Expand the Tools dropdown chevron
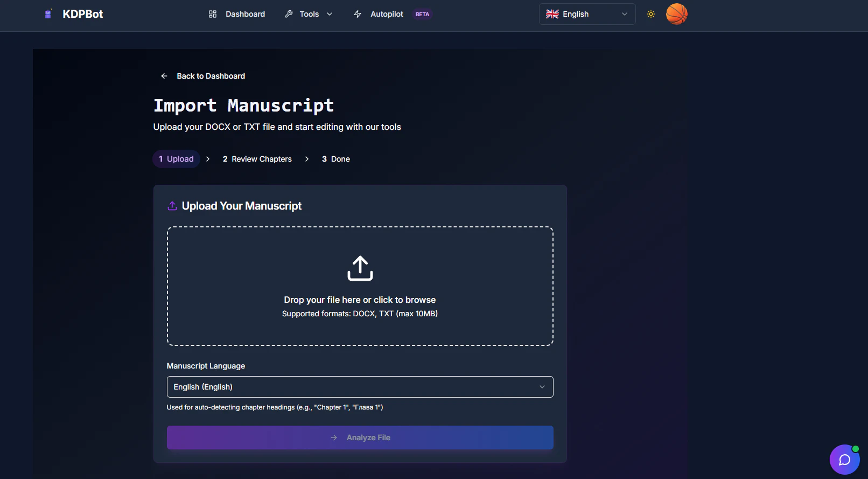 330,14
